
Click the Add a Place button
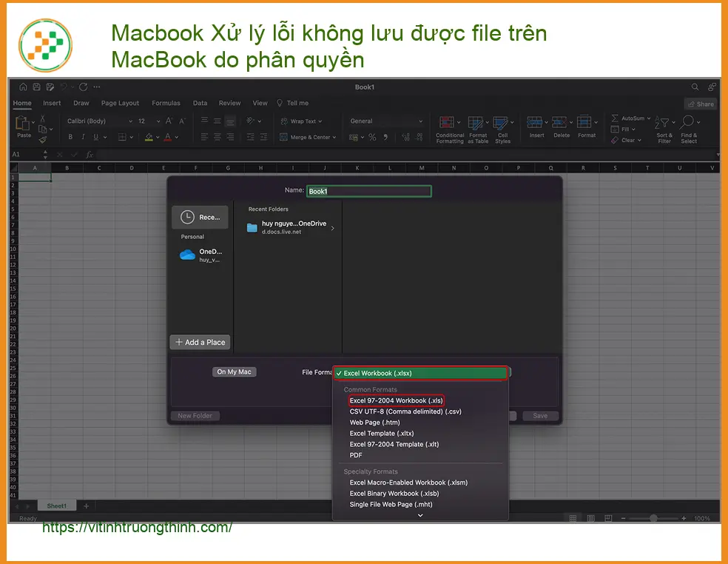click(200, 343)
